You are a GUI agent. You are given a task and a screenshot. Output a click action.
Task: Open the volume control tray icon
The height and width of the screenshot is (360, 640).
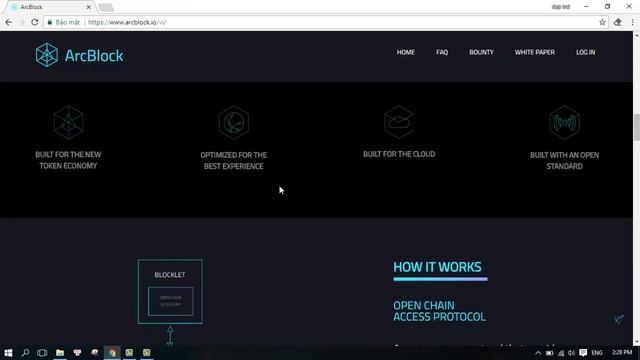pos(571,353)
